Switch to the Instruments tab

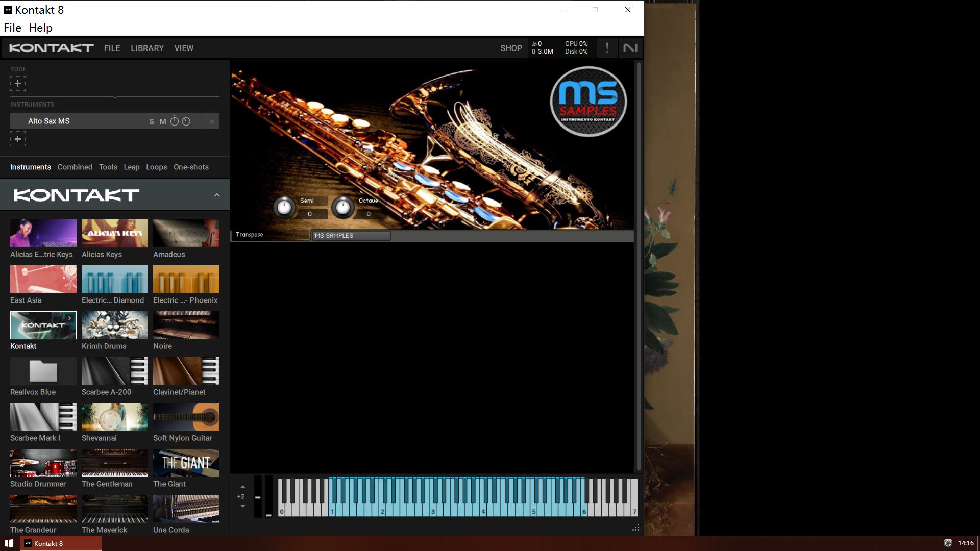31,167
